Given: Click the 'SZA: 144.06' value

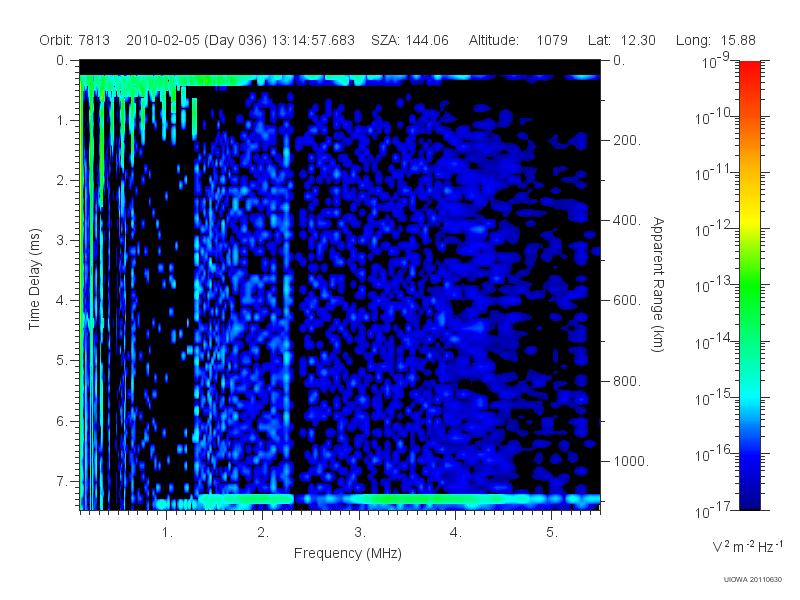Looking at the screenshot, I should [410, 40].
